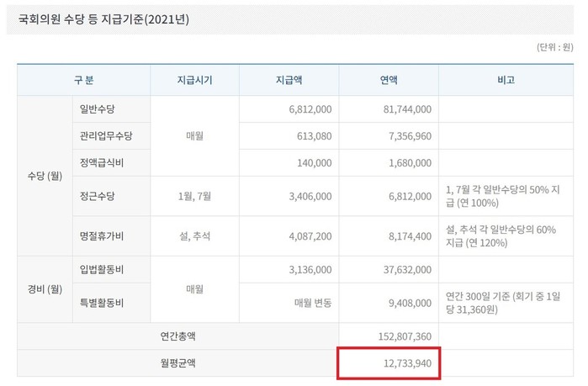Screen dimensions: 588x386
Task: Click the 연간총액 row label
Action: coord(179,336)
